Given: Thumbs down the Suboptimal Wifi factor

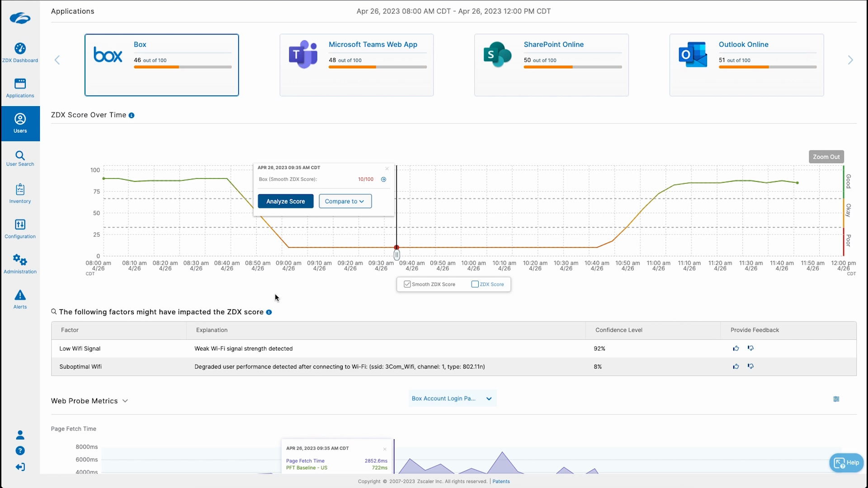Looking at the screenshot, I should (x=750, y=366).
